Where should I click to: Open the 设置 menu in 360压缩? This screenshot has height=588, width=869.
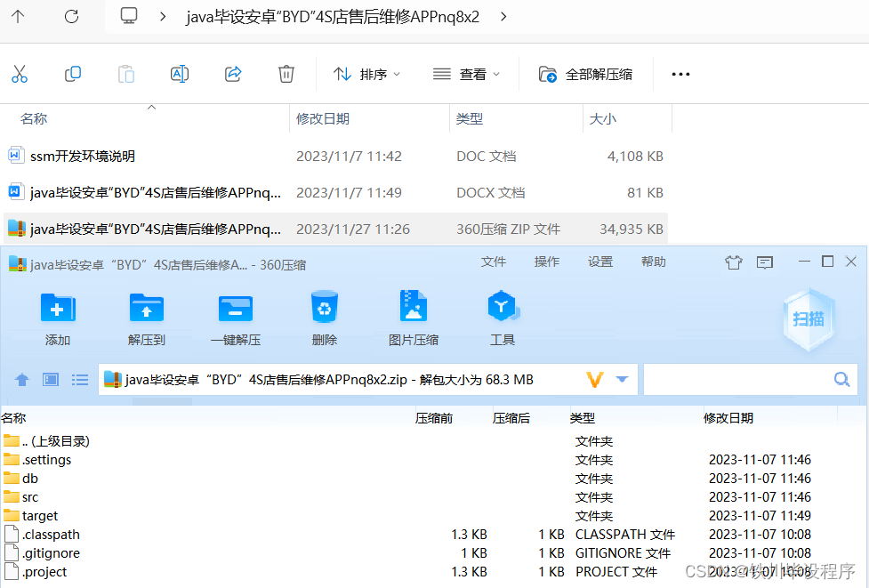click(600, 262)
